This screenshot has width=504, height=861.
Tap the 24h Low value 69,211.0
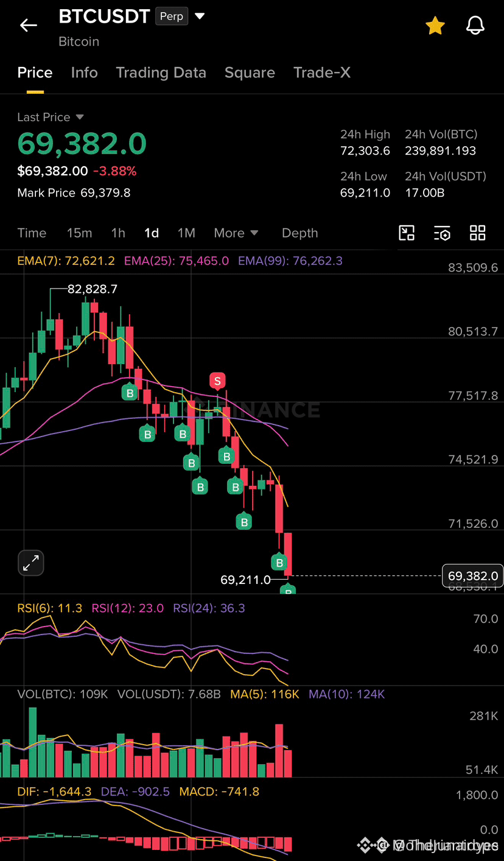(365, 192)
